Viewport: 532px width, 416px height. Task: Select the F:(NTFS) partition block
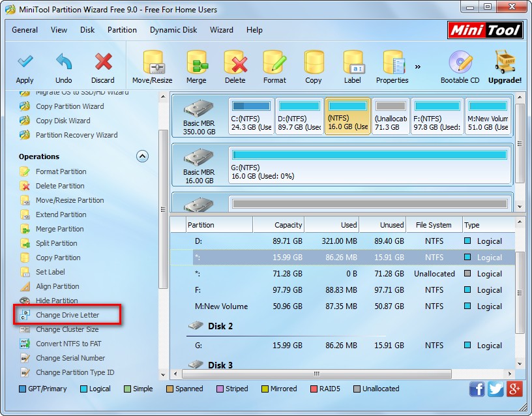point(437,116)
